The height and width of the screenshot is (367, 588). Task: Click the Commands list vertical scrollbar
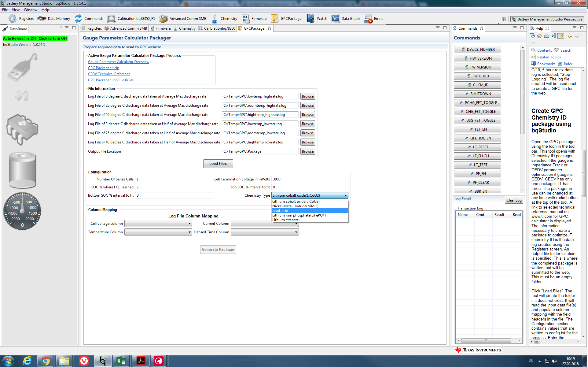(523, 92)
